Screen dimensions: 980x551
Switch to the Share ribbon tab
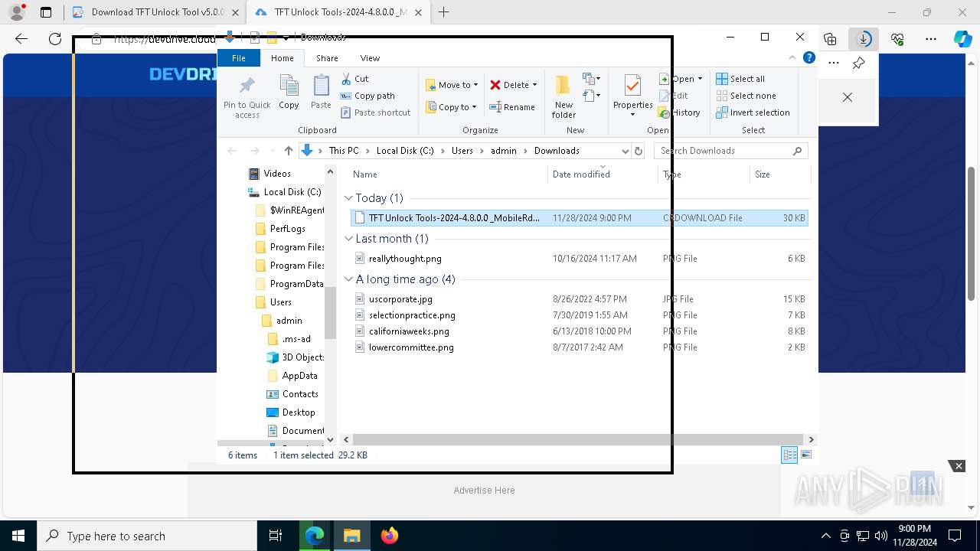[327, 58]
